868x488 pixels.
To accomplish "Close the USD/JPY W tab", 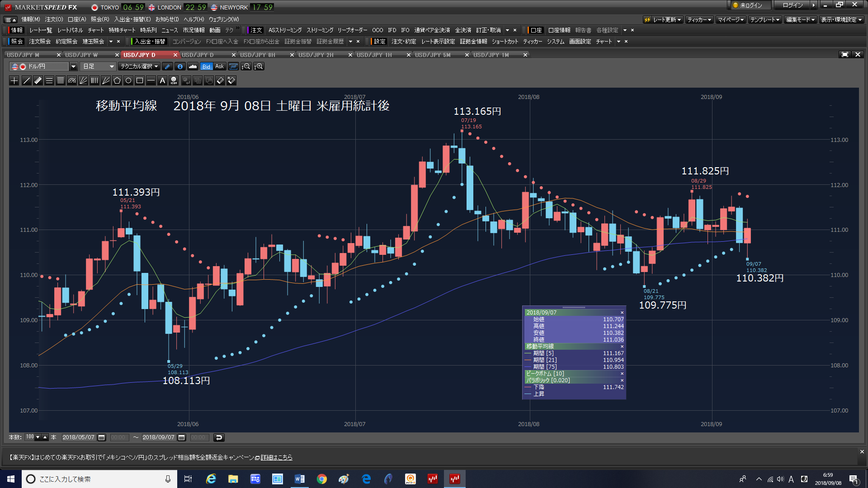I will point(117,55).
